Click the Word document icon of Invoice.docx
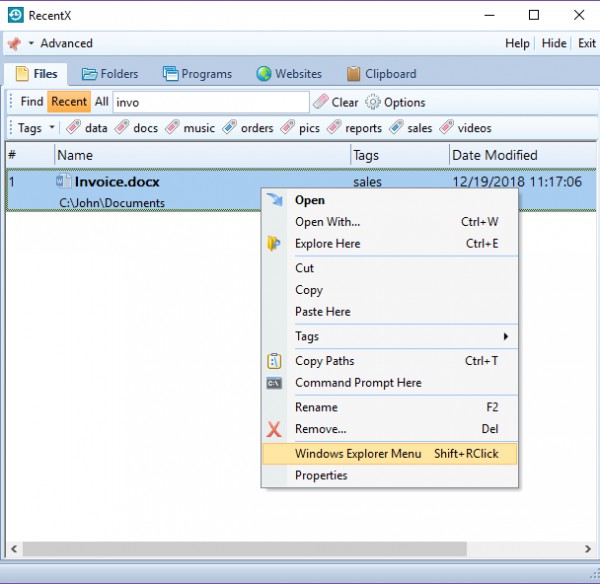This screenshot has width=600, height=584. tap(64, 181)
